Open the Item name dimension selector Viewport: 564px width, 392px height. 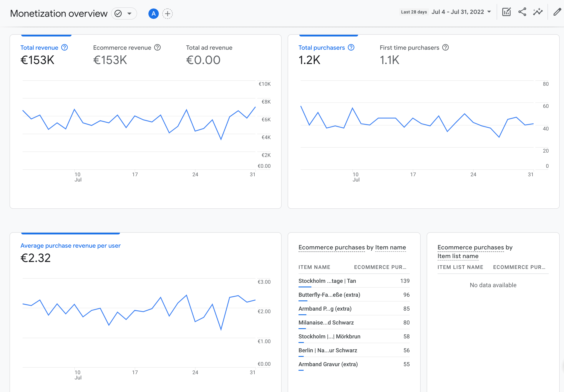(390, 247)
